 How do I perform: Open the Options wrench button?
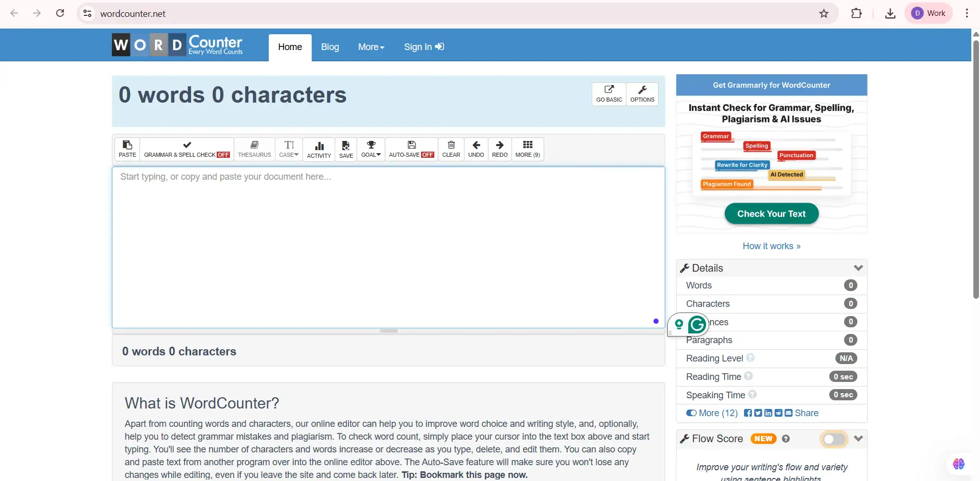(x=642, y=94)
